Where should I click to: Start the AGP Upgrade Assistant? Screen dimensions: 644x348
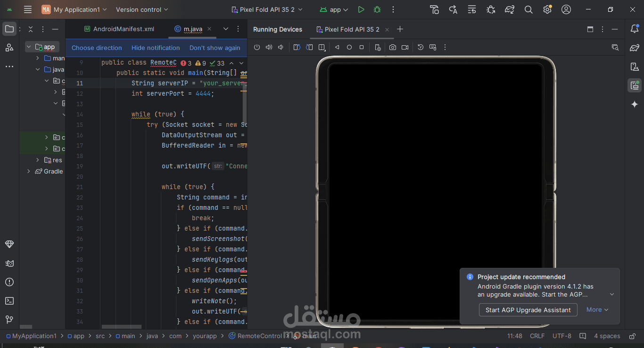coord(528,310)
